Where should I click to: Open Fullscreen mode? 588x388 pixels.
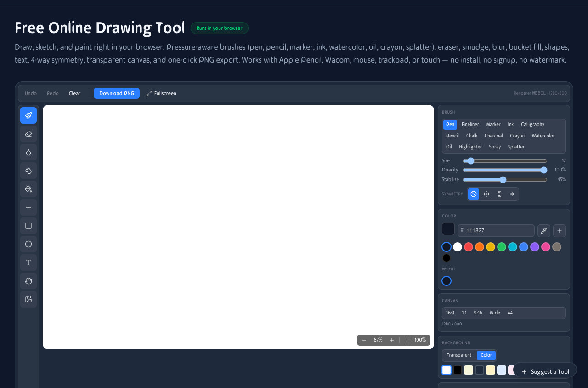161,93
